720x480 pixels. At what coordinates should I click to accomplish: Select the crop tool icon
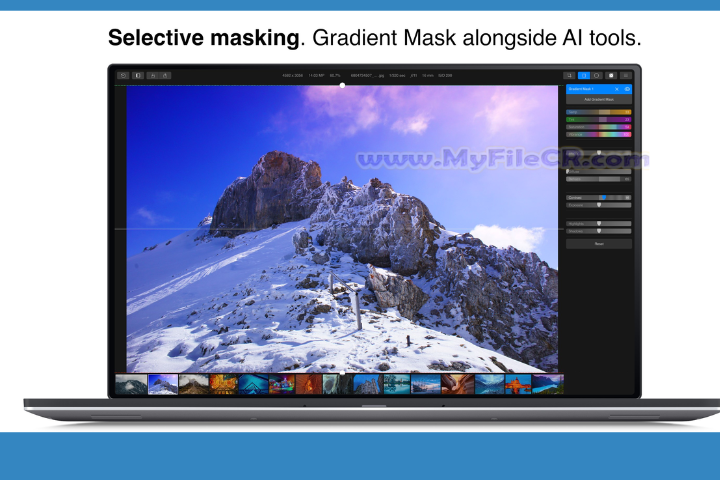(569, 75)
